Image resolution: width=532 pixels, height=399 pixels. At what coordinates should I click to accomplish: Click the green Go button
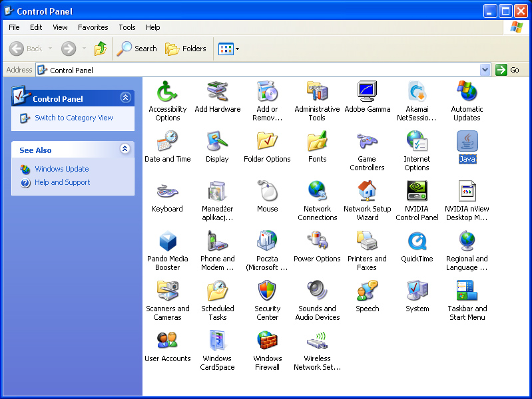click(507, 70)
